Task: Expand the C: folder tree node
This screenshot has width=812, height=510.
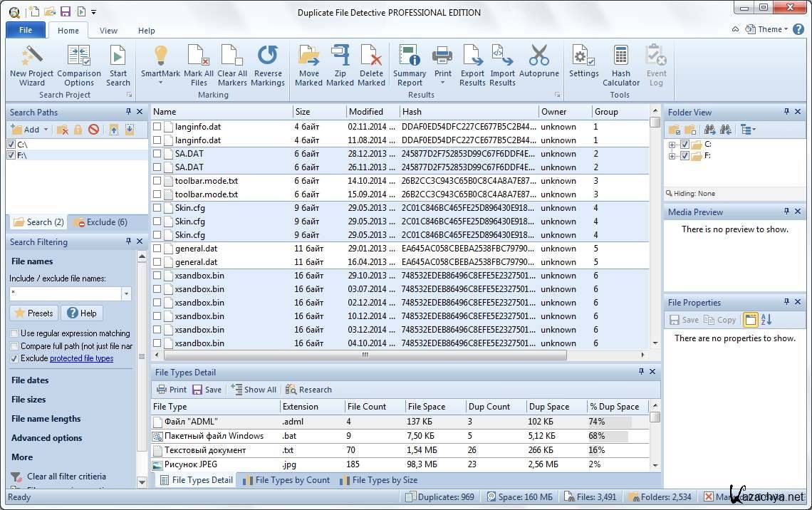Action: 672,145
